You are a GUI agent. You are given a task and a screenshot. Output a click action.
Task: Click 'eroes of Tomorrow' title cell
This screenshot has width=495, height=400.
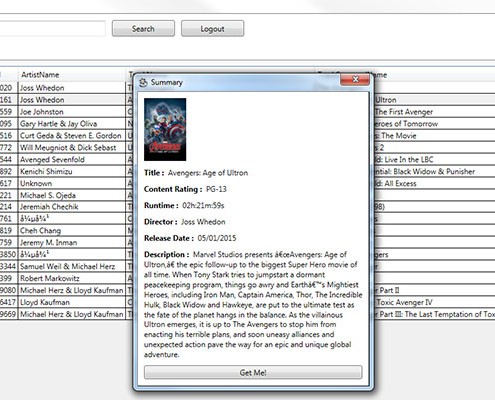(406, 124)
